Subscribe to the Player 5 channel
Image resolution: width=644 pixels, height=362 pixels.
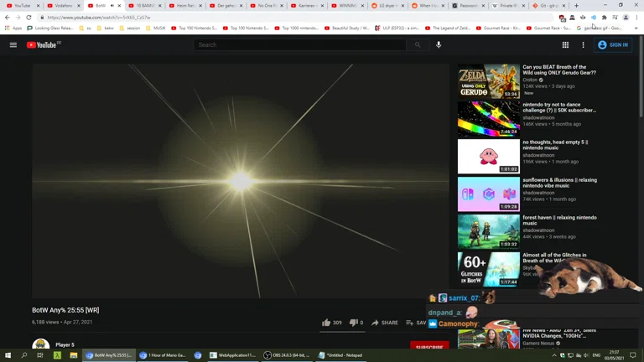[428, 347]
